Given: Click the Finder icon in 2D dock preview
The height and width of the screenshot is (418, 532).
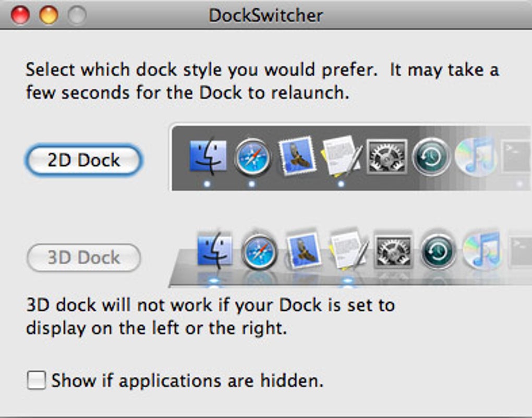Looking at the screenshot, I should (x=208, y=156).
